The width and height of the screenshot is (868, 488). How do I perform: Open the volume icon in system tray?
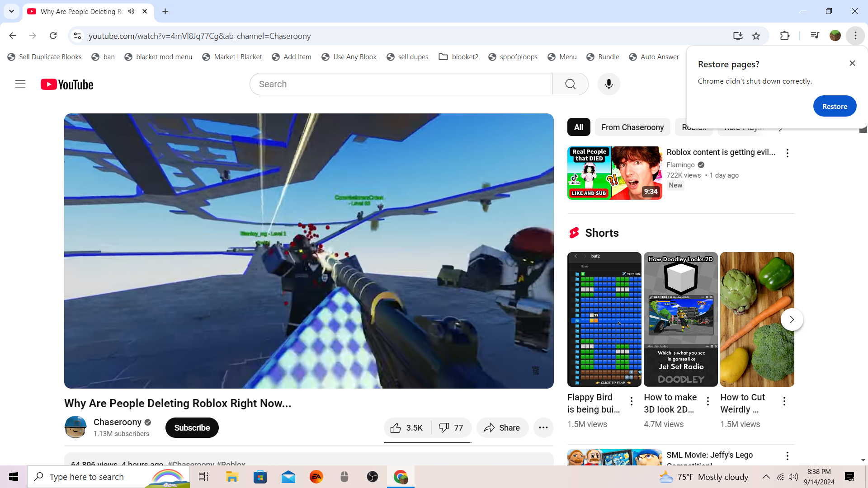point(793,477)
